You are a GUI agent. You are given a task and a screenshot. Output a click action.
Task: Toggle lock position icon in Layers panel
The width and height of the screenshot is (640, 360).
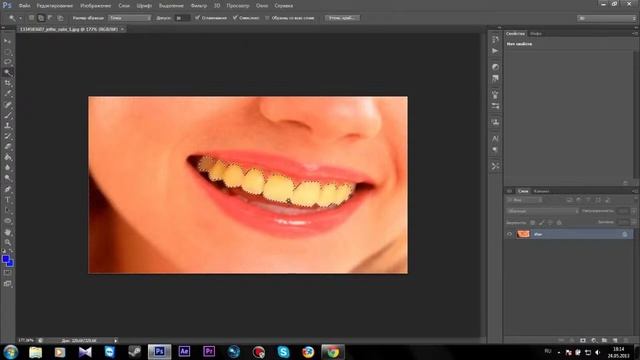550,222
